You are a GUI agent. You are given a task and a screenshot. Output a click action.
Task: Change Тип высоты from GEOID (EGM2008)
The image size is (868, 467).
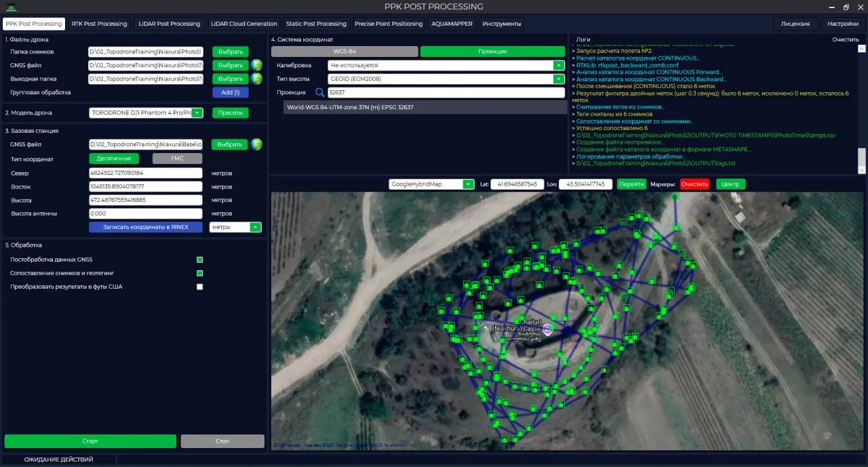(x=557, y=78)
